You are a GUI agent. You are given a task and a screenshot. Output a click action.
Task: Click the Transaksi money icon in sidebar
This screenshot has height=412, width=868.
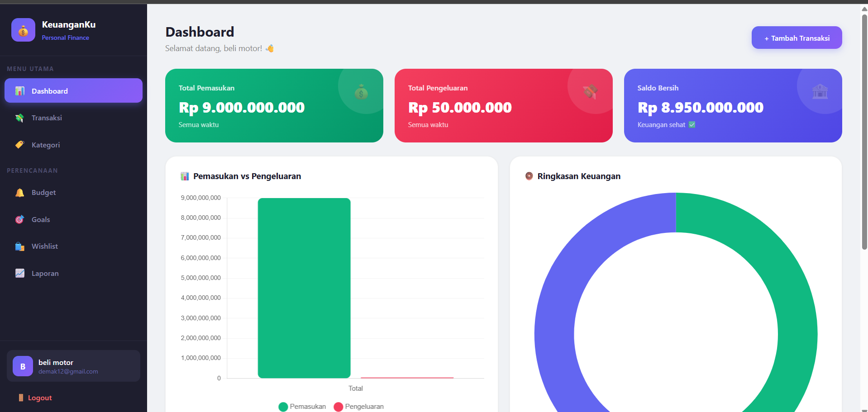[x=20, y=118]
